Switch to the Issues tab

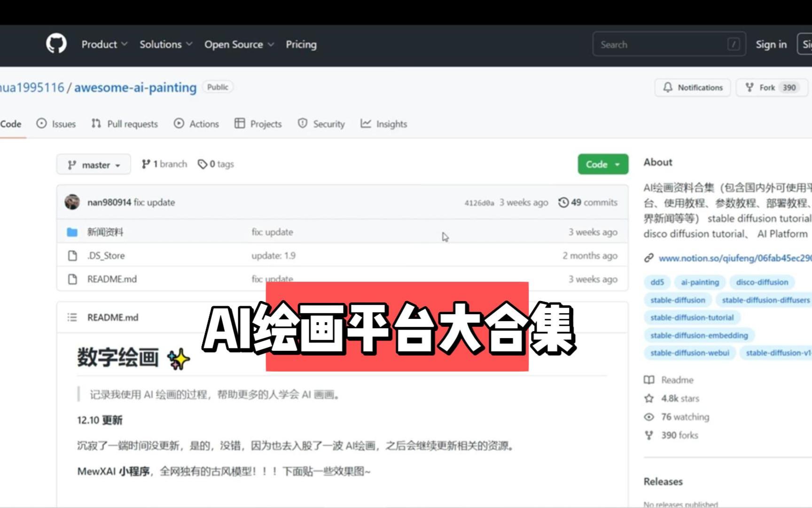(x=56, y=124)
